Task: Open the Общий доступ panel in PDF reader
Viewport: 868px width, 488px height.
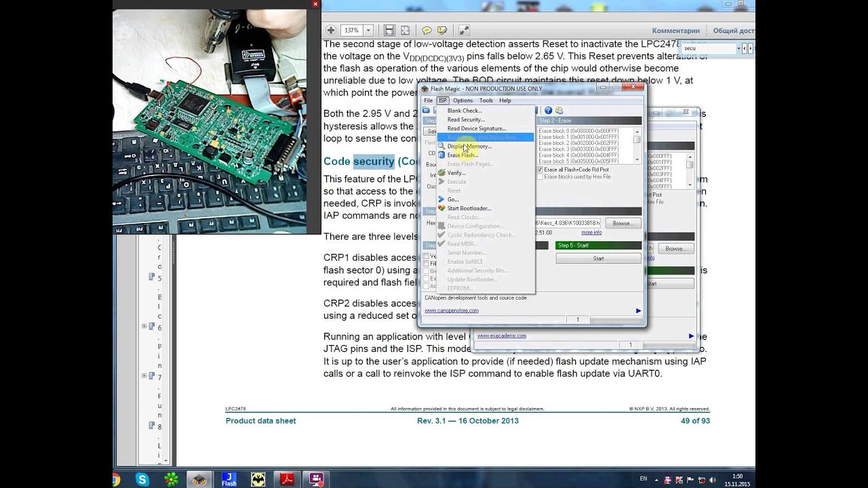Action: pos(734,30)
